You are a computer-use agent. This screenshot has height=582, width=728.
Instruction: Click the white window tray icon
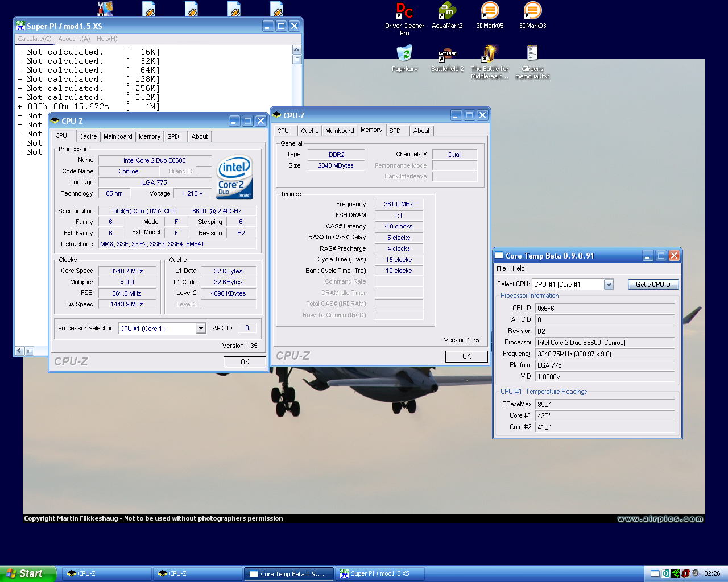point(655,573)
